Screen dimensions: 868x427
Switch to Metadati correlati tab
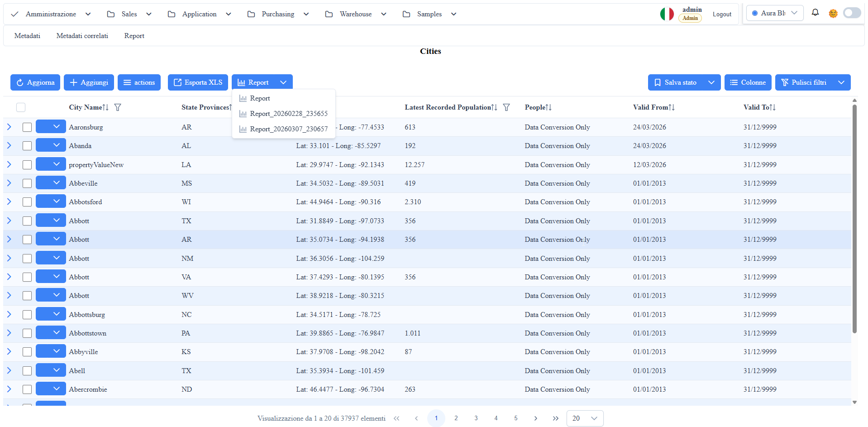coord(82,36)
